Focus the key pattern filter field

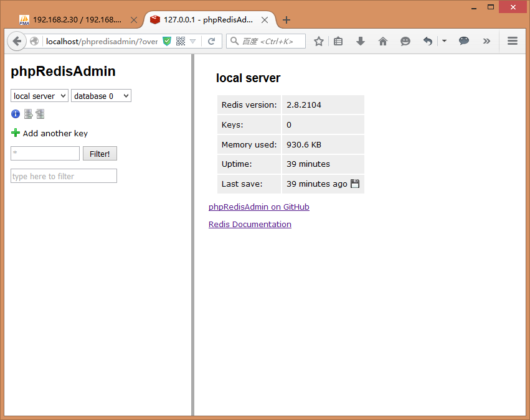point(45,153)
